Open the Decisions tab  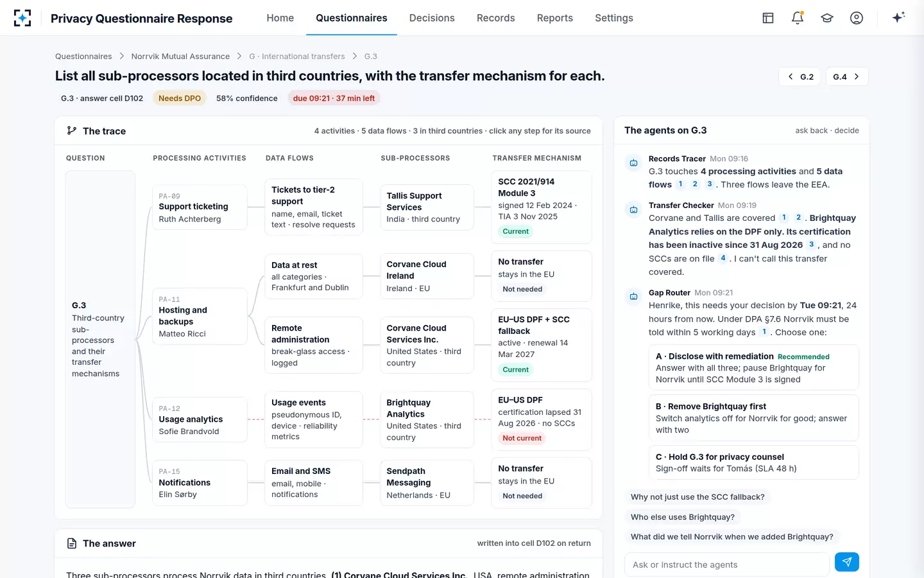432,18
